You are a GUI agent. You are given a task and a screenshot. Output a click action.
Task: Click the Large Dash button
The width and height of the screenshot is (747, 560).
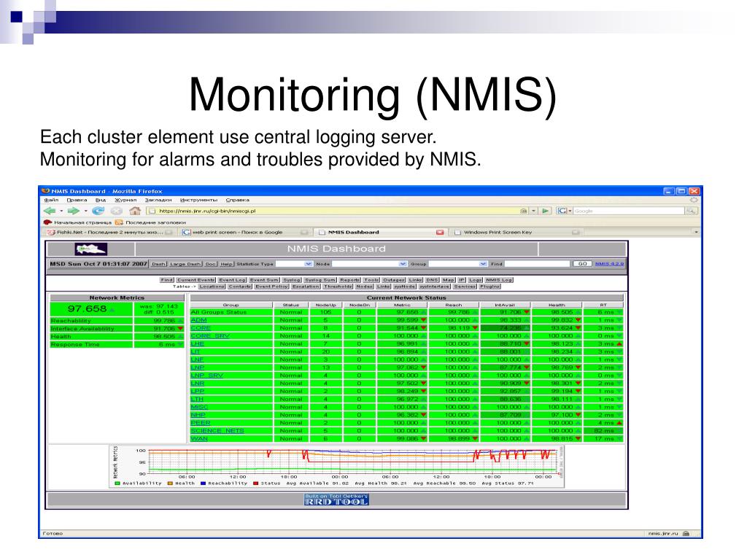[185, 264]
